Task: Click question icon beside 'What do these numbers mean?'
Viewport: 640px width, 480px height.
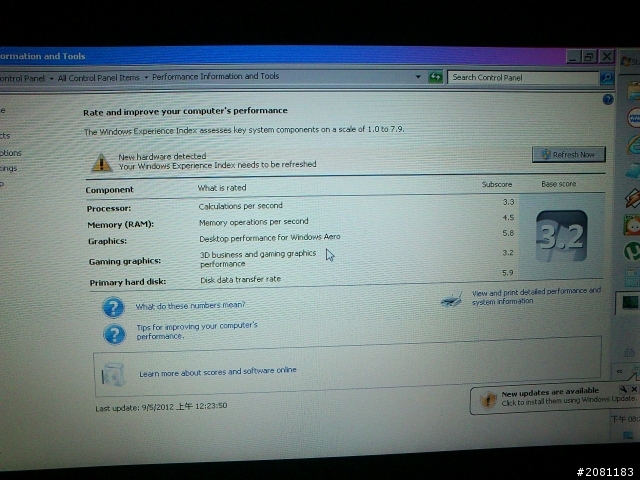Action: click(x=113, y=307)
